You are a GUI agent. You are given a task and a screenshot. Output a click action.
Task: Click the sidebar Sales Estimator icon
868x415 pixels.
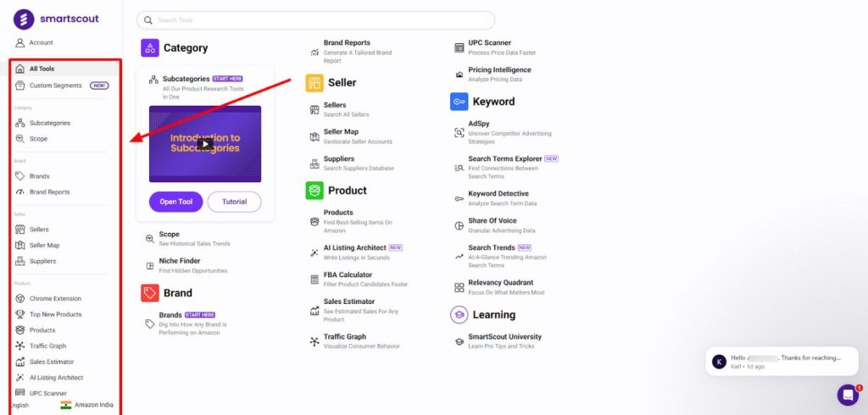pos(20,362)
